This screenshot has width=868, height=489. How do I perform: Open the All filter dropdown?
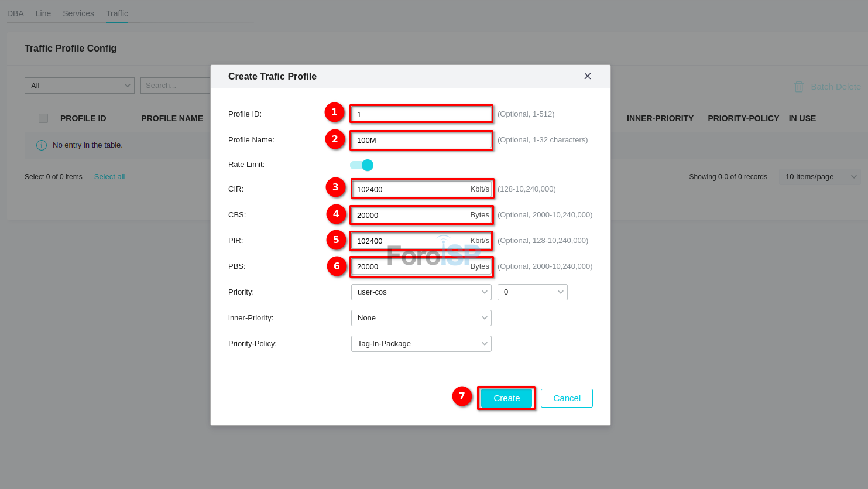[80, 86]
